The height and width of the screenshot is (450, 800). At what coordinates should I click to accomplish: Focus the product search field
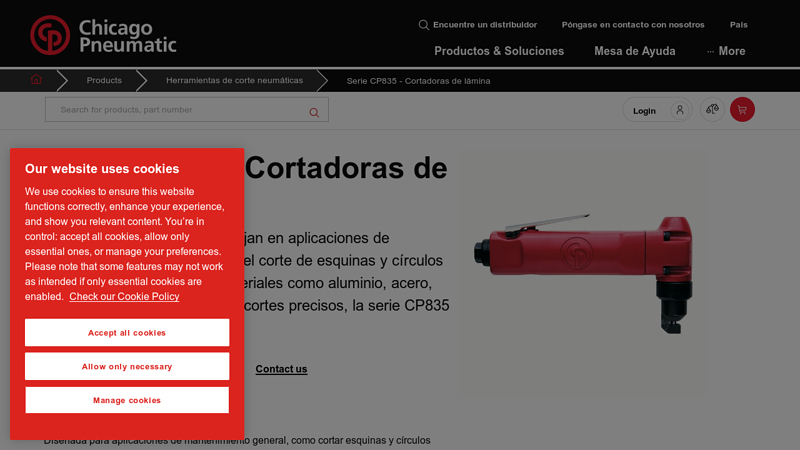coord(187,110)
